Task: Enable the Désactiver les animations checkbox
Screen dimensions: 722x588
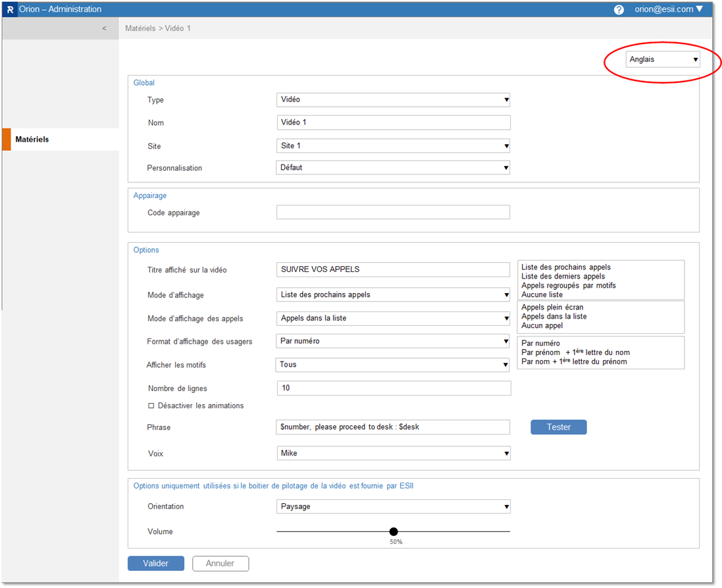Action: 151,406
